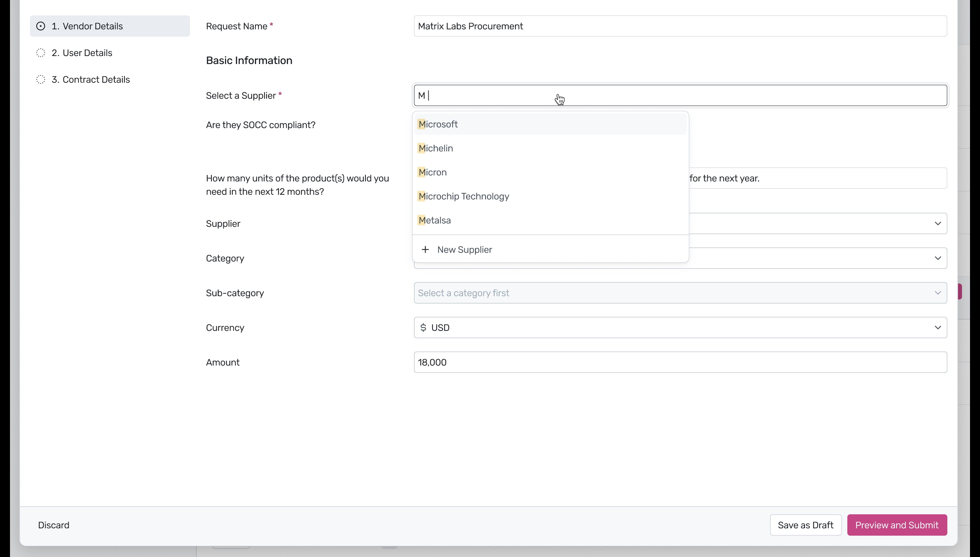980x557 pixels.
Task: Click the Contract Details dotted circle icon
Action: (x=41, y=80)
